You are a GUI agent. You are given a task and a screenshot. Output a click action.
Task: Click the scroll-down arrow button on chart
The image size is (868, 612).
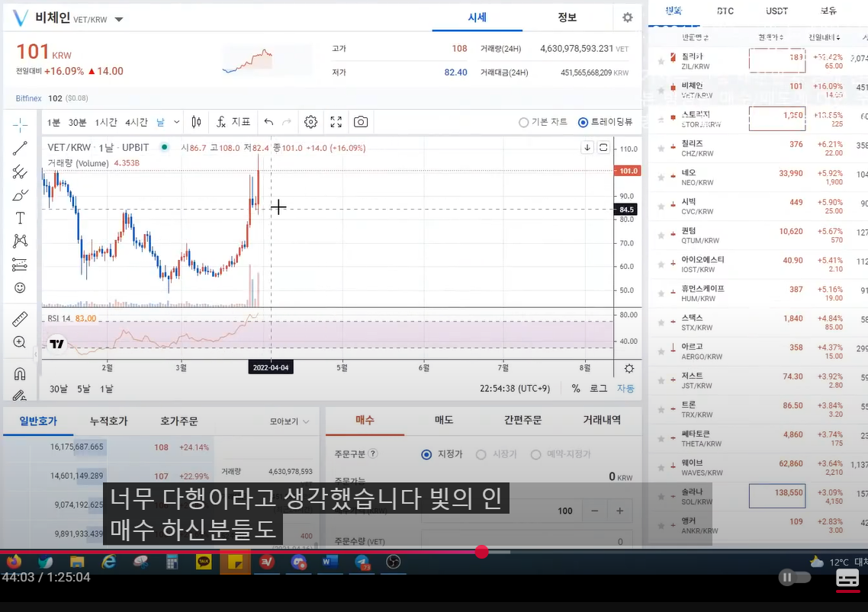click(x=587, y=147)
